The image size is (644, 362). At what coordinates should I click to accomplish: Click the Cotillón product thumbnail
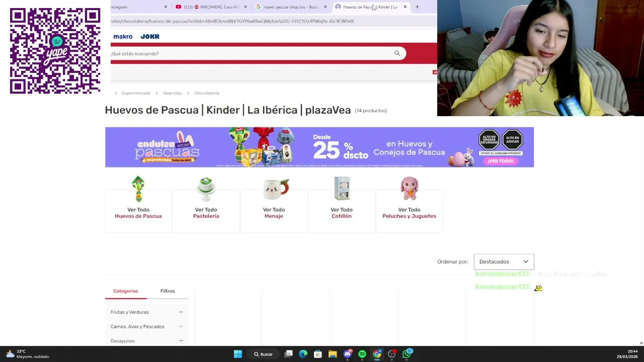pyautogui.click(x=342, y=189)
